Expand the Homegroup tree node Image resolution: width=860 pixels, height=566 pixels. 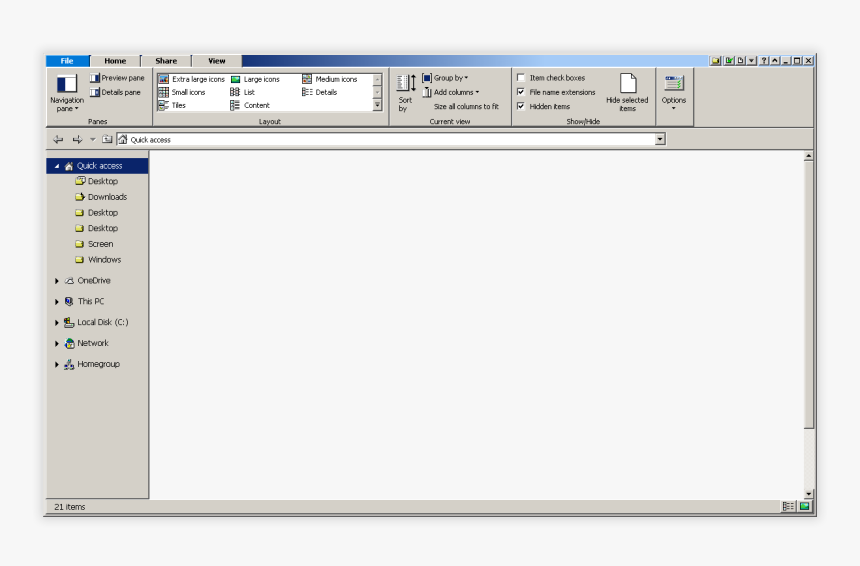tap(56, 364)
